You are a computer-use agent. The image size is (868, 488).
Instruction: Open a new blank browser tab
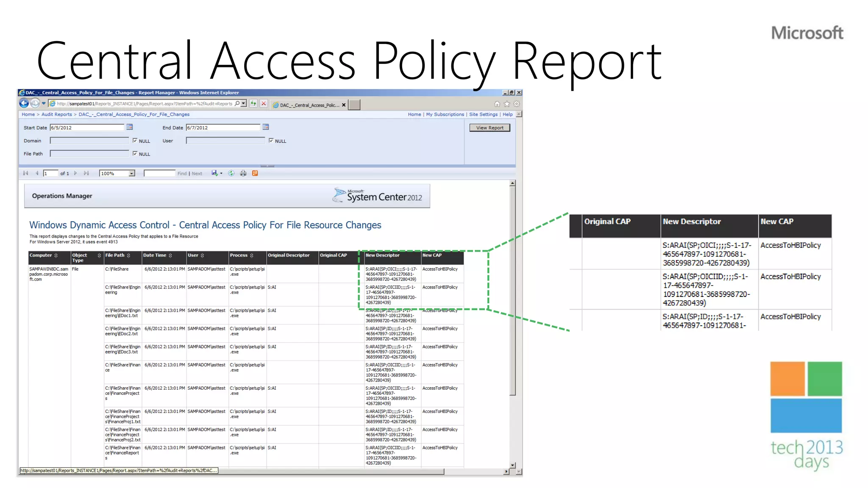[x=354, y=105]
